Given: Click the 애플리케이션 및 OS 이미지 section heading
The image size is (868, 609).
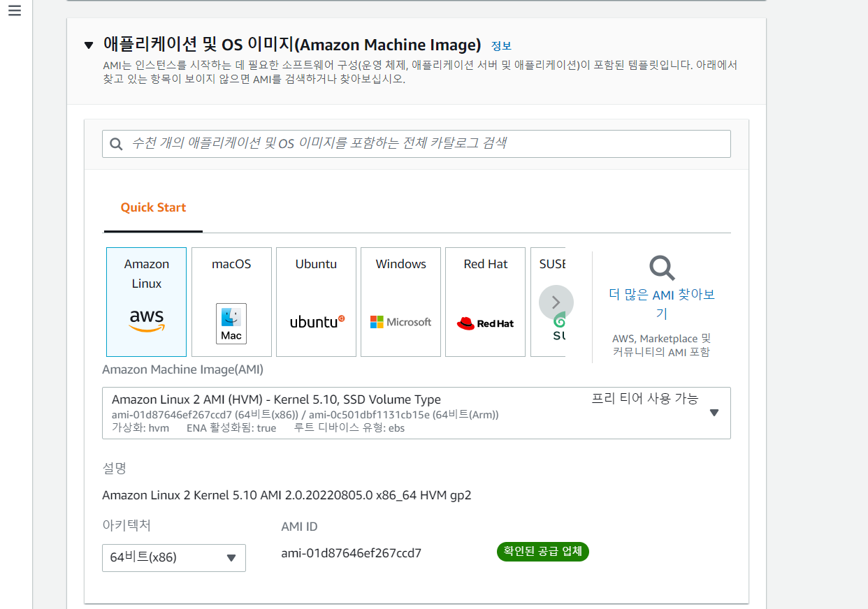Looking at the screenshot, I should click(292, 45).
